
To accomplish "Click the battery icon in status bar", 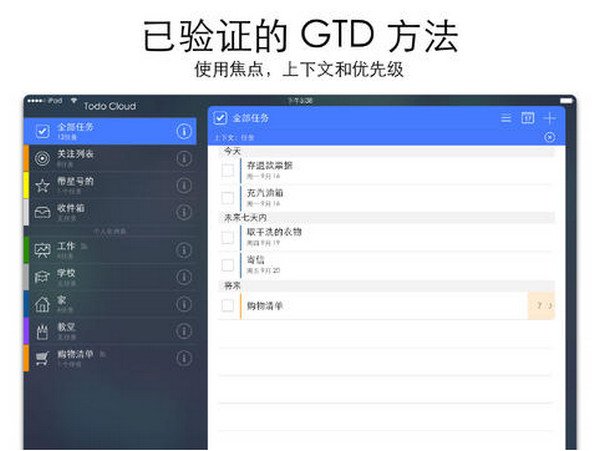I will click(x=566, y=101).
